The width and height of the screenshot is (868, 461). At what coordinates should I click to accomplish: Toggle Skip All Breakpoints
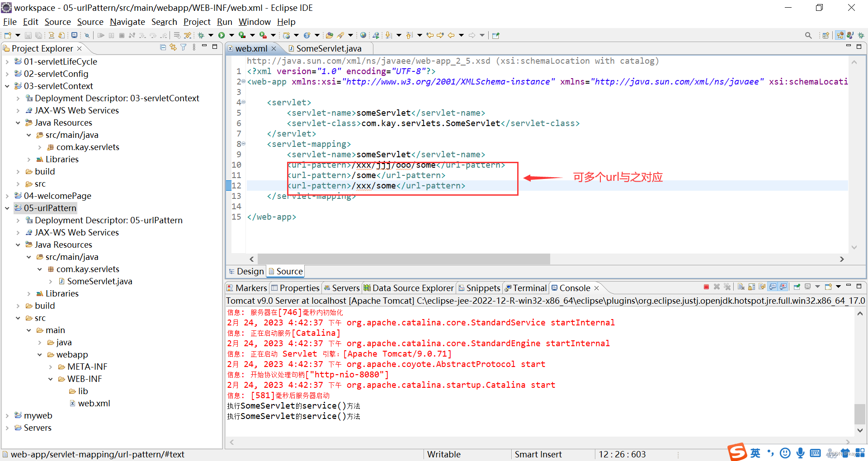click(x=87, y=35)
